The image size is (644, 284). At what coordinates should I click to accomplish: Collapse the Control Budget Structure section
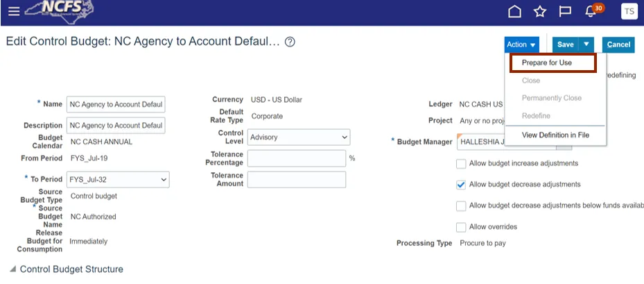click(x=13, y=269)
